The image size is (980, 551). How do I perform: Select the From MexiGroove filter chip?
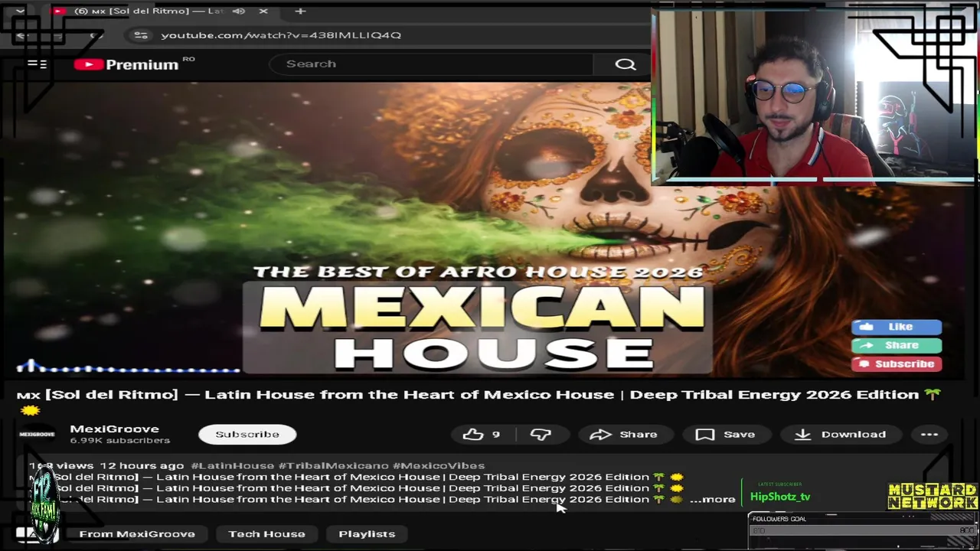click(137, 533)
